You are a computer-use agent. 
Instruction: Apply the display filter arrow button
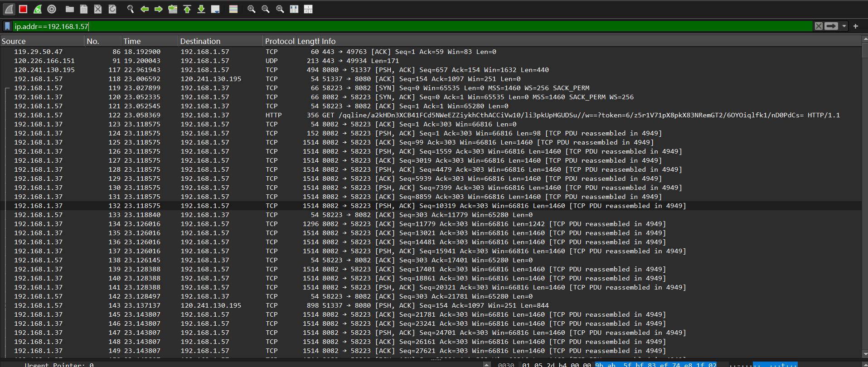pos(831,26)
